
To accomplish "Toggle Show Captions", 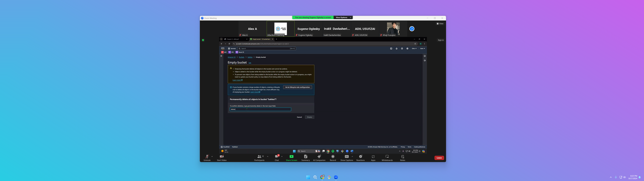I will pyautogui.click(x=347, y=157).
